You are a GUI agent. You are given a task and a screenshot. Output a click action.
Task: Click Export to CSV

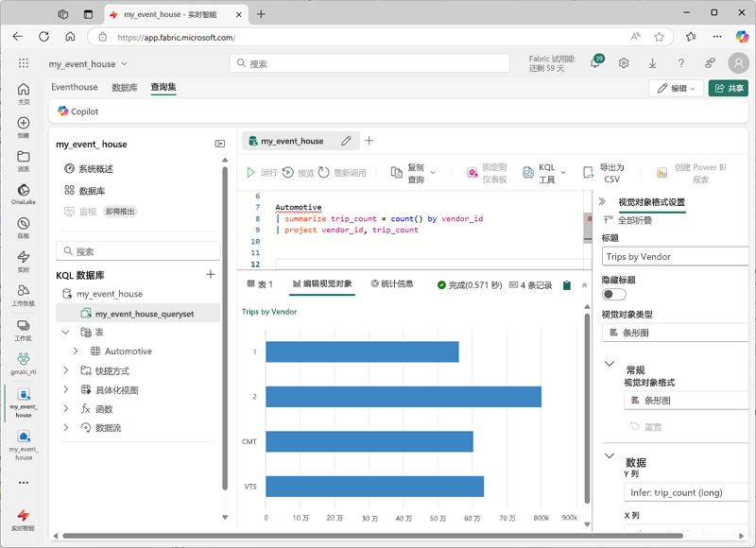pyautogui.click(x=604, y=173)
